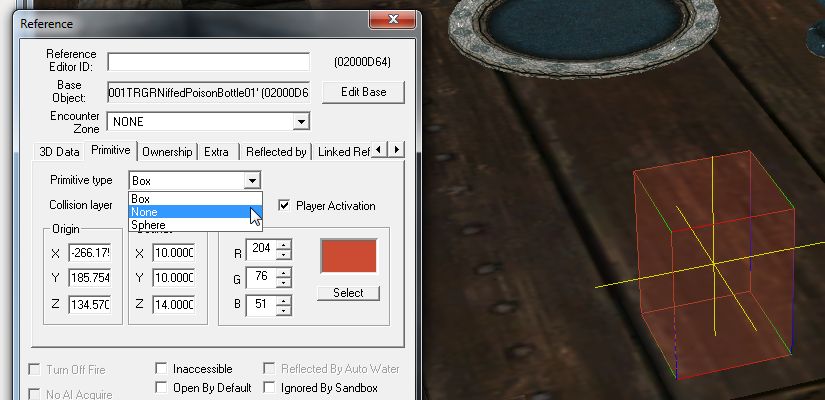Increase the B color value
This screenshot has width=825, height=400.
pyautogui.click(x=284, y=301)
